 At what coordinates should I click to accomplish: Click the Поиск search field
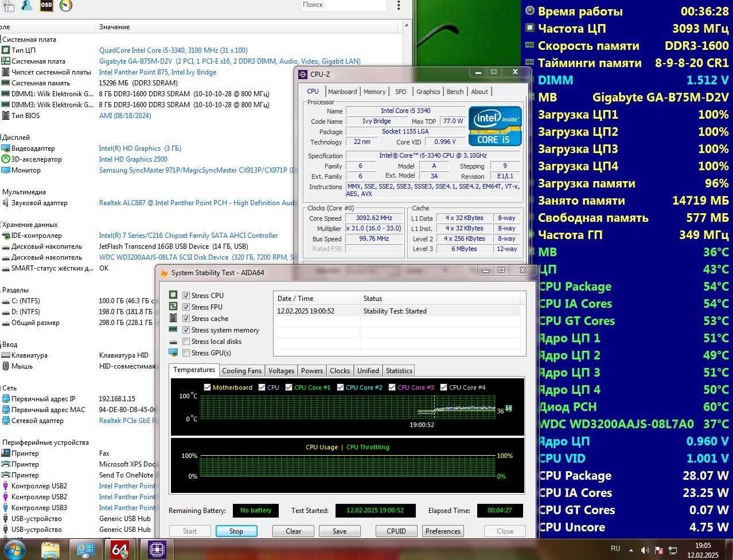(343, 5)
